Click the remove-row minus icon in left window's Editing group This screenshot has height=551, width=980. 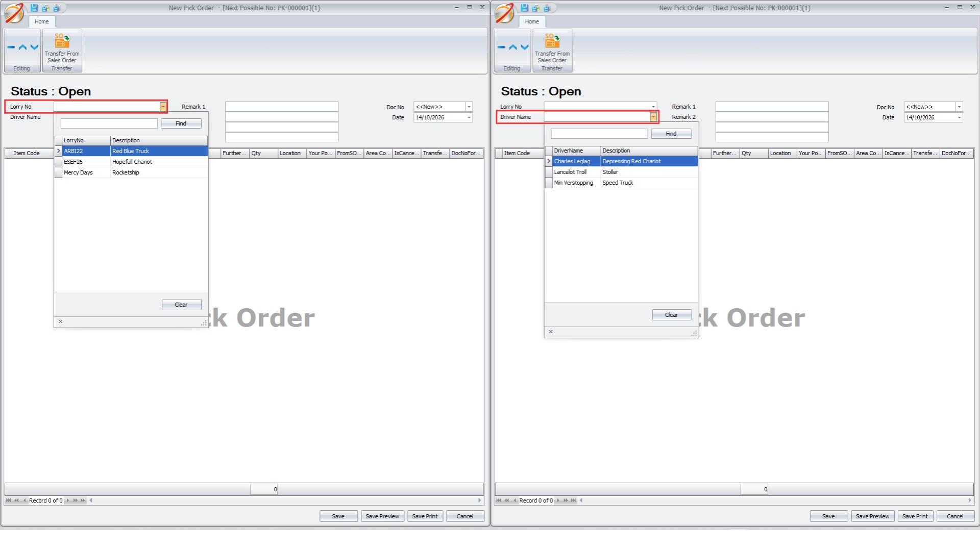point(11,47)
